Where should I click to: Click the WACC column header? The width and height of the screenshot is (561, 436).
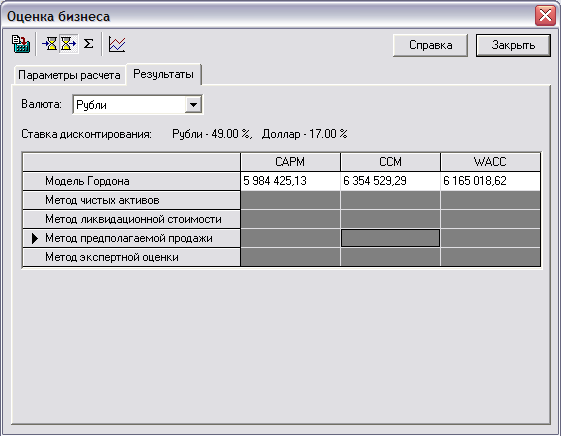490,162
